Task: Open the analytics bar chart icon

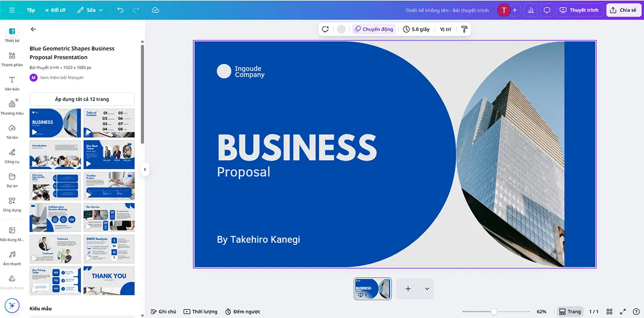Action: (x=531, y=10)
